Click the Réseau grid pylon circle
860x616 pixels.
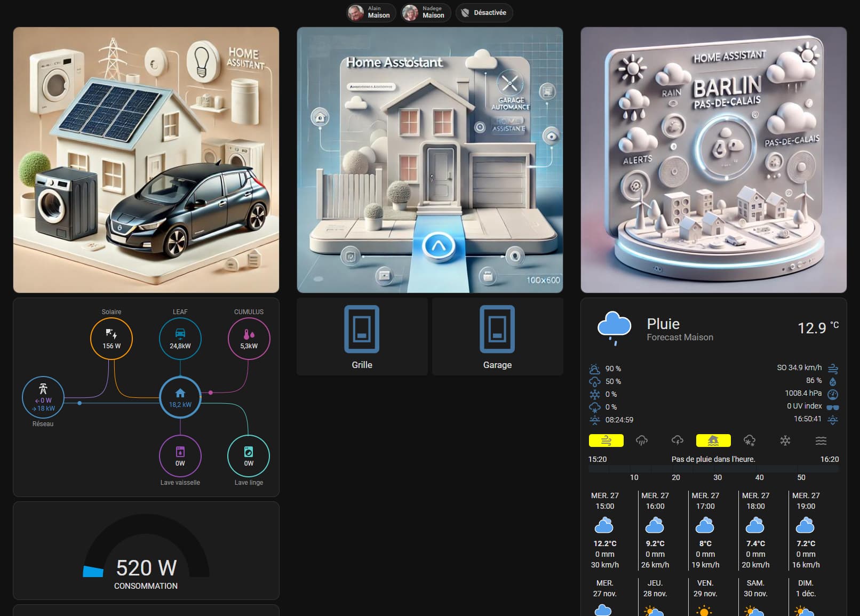click(43, 397)
